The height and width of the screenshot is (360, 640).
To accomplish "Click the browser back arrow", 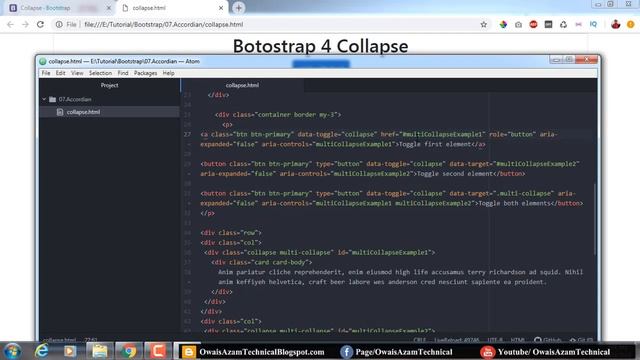I will tap(10, 24).
